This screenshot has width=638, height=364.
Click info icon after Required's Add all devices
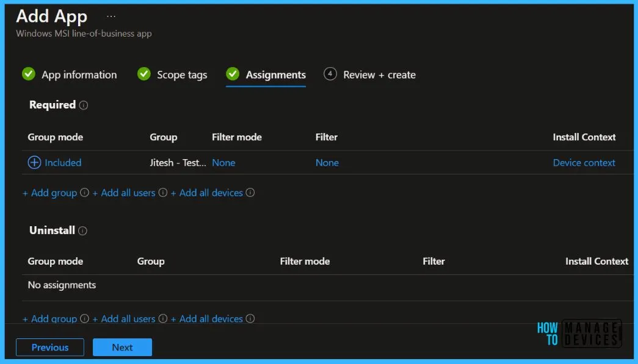(x=250, y=193)
